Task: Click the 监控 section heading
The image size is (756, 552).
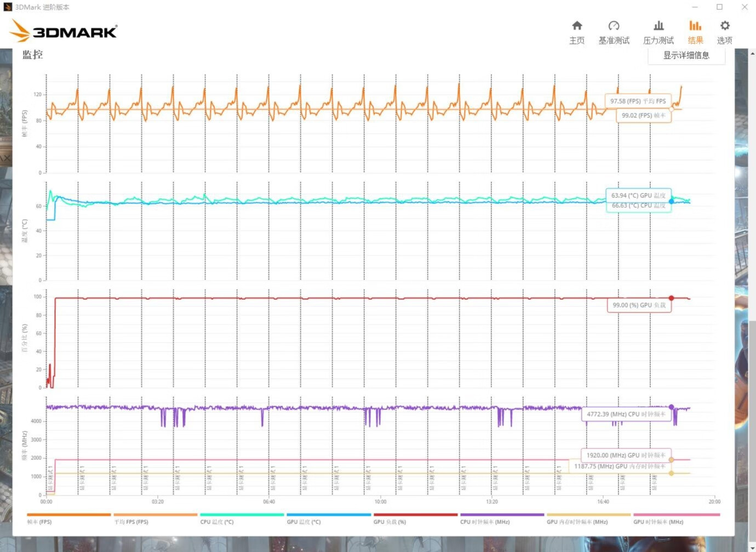Action: click(x=32, y=55)
